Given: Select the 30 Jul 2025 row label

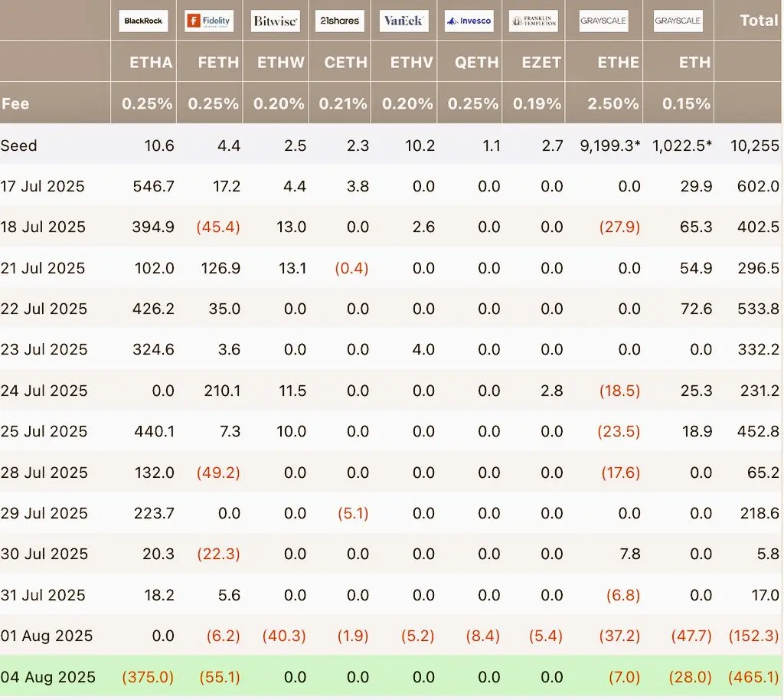Looking at the screenshot, I should point(44,554).
